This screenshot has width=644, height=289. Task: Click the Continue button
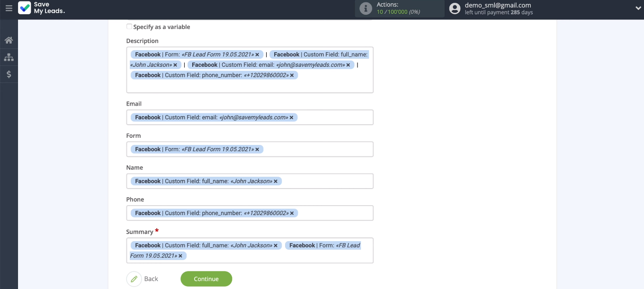click(x=206, y=279)
